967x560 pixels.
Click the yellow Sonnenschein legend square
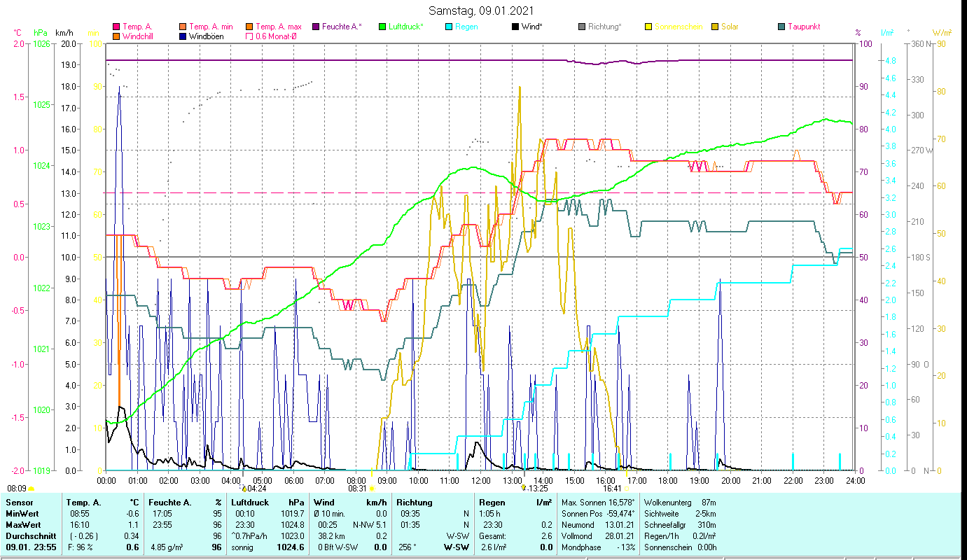tap(648, 27)
